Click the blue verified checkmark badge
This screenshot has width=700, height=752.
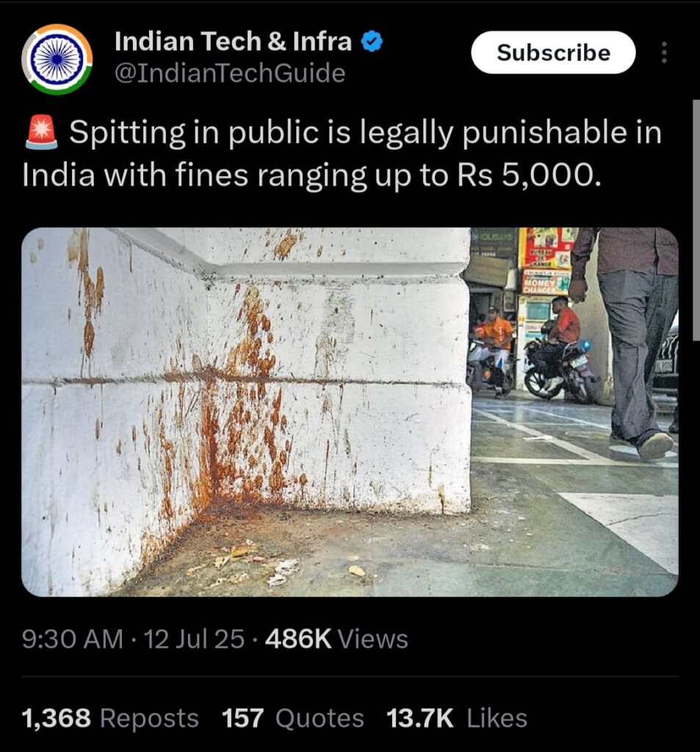point(372,42)
